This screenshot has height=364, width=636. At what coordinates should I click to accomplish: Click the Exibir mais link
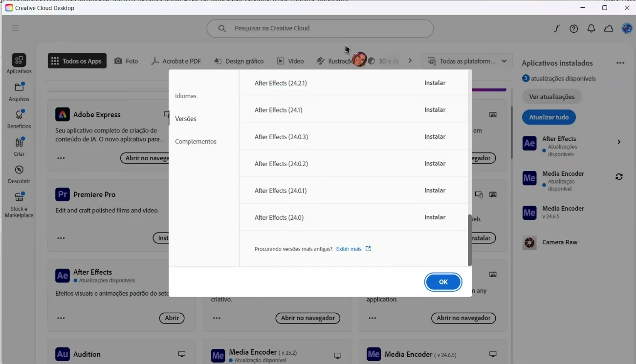pos(349,249)
